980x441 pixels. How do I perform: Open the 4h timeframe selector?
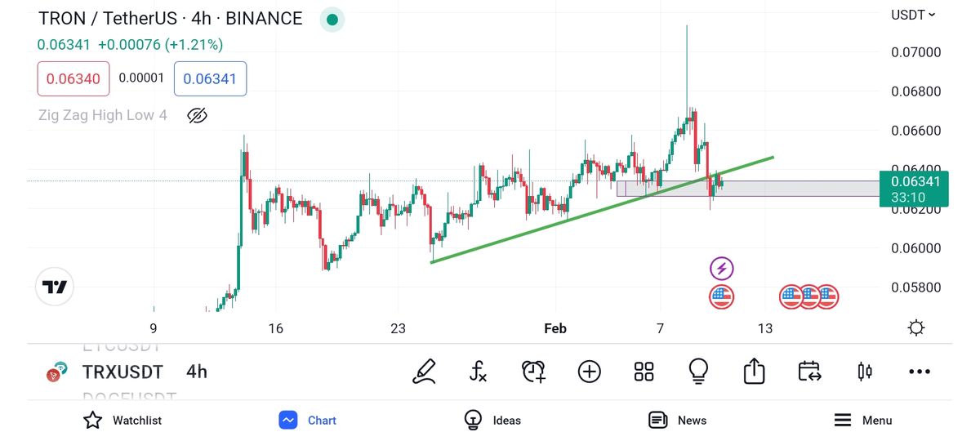click(197, 372)
